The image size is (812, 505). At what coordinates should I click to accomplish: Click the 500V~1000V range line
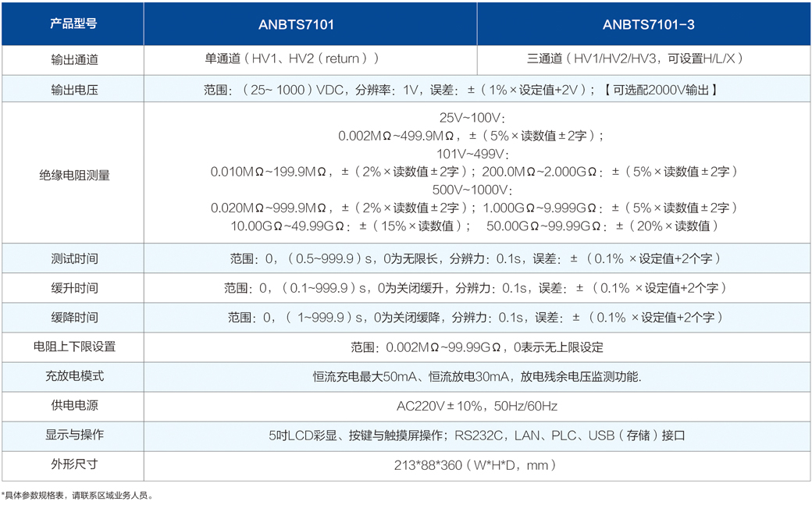point(472,190)
